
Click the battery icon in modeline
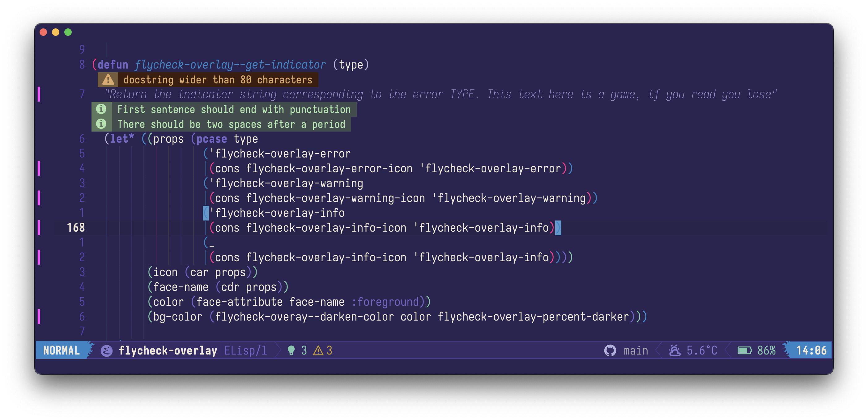point(744,351)
